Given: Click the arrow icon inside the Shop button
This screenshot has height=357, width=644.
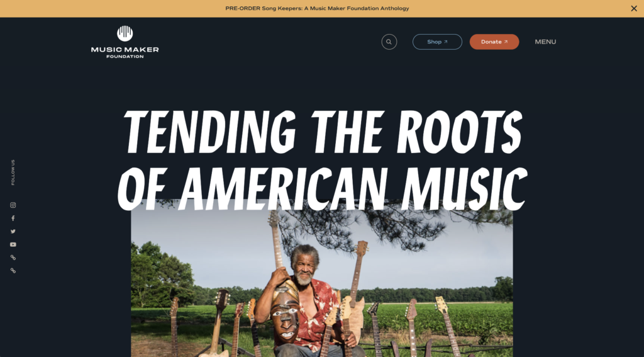Looking at the screenshot, I should tap(446, 42).
